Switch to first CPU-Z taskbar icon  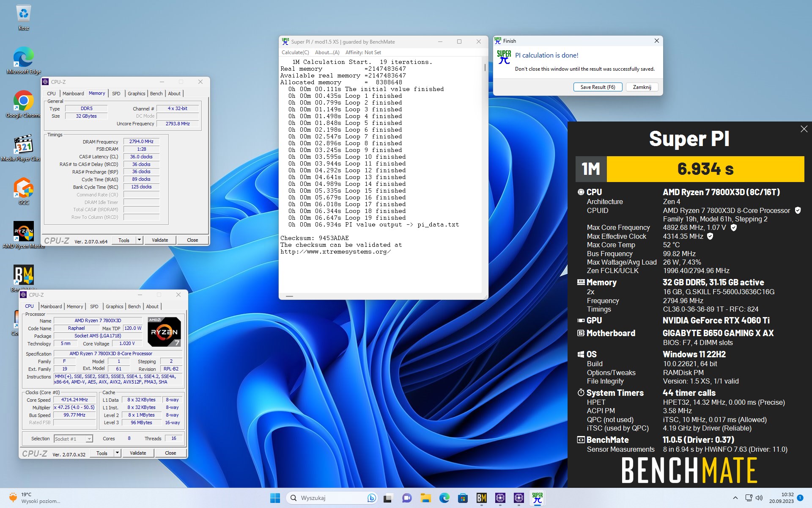(x=500, y=498)
